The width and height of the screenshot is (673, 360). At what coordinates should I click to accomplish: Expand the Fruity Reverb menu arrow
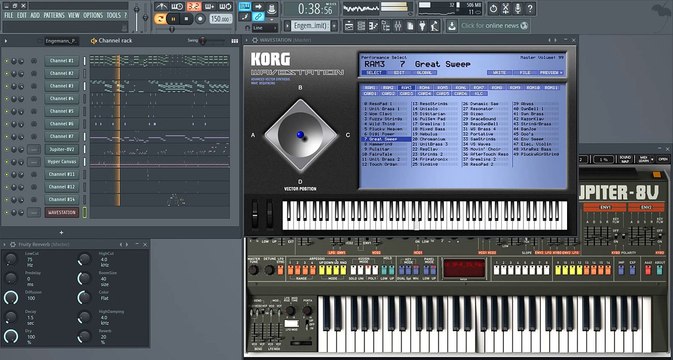click(x=5, y=244)
